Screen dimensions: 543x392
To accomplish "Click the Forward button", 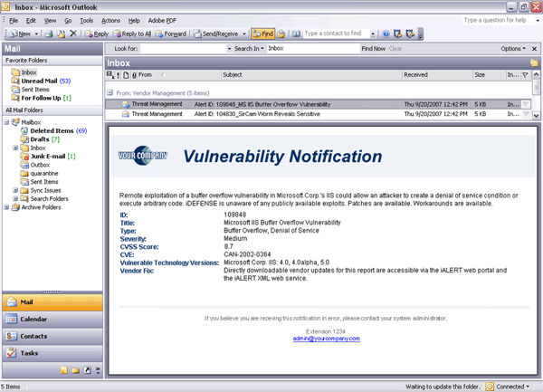I will pyautogui.click(x=171, y=33).
